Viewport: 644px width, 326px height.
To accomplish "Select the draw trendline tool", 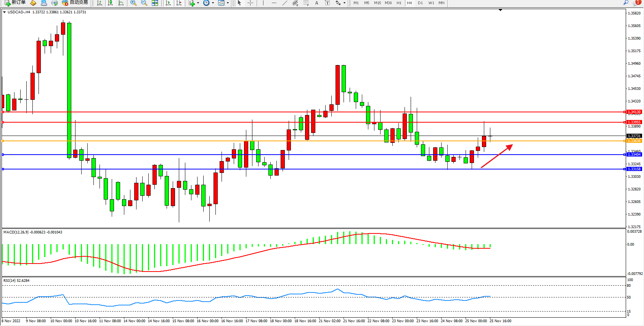I will coord(284,3).
